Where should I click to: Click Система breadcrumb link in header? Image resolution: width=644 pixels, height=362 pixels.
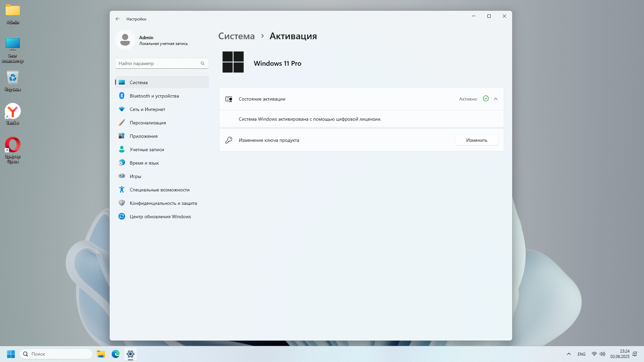click(236, 36)
